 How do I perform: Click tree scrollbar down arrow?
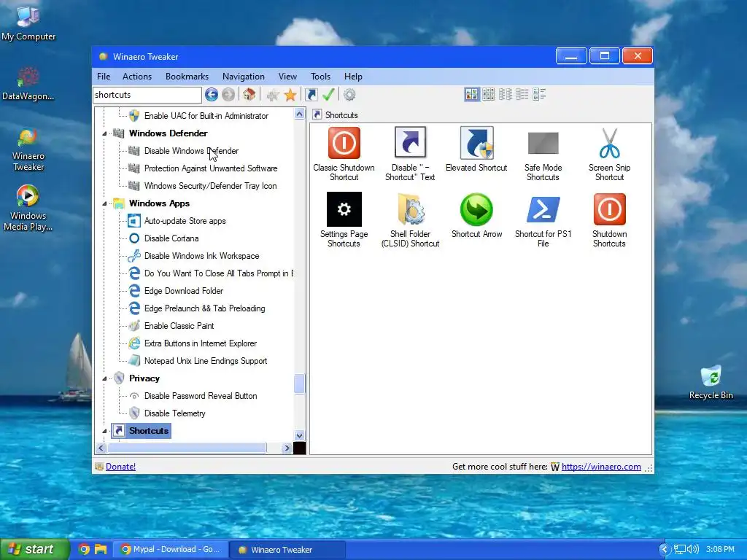pos(299,435)
